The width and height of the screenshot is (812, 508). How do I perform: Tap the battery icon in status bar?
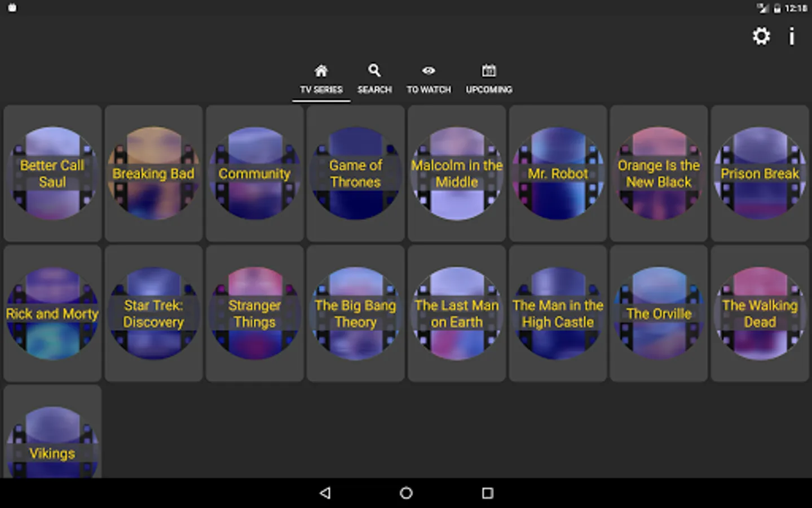click(777, 8)
